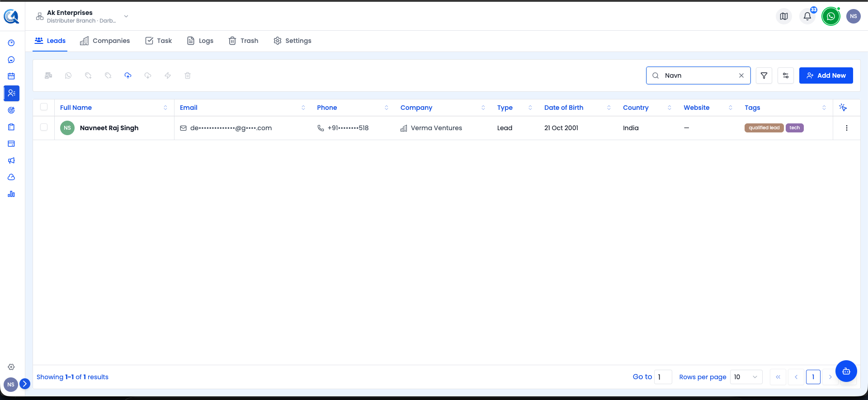Open the NS profile avatar in header
The width and height of the screenshot is (868, 400).
tap(854, 16)
